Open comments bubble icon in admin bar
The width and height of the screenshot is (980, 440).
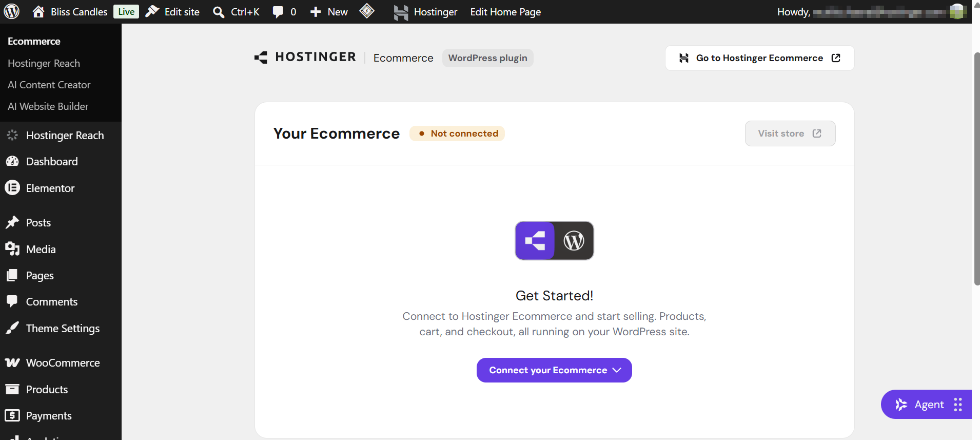click(x=278, y=12)
